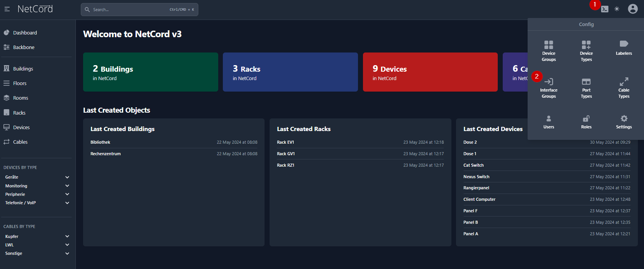Toggle the config console icon in header
Viewport: 644px width, 269px height.
[x=605, y=9]
